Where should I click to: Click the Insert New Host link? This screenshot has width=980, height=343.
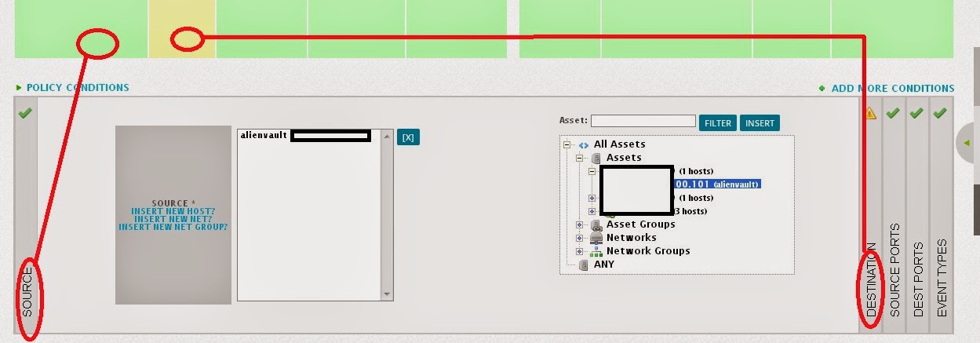[x=173, y=211]
